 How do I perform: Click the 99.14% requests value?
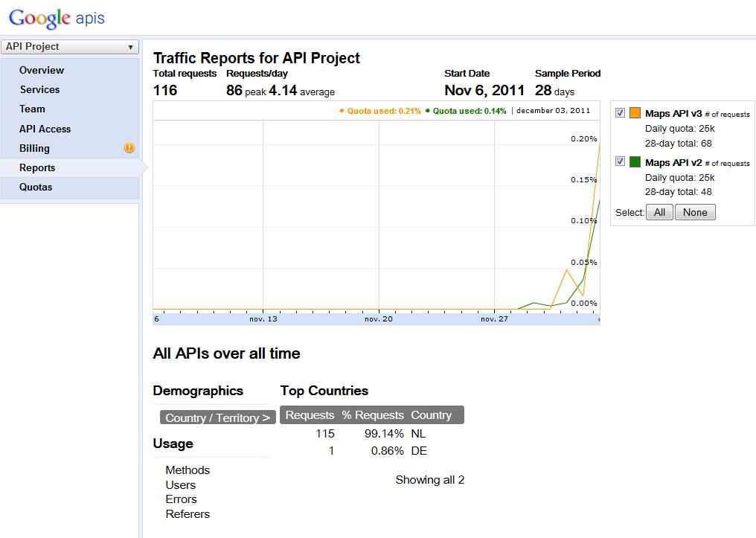384,433
